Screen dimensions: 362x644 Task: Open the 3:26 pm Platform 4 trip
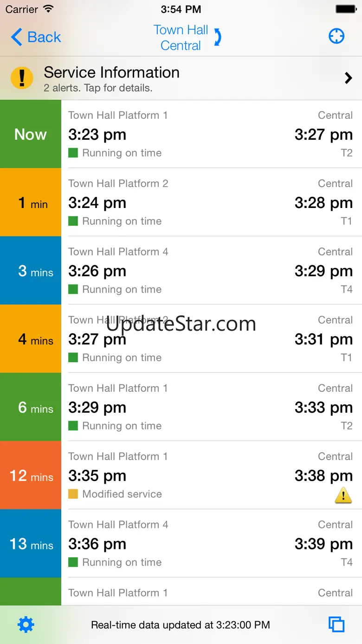pyautogui.click(x=211, y=271)
